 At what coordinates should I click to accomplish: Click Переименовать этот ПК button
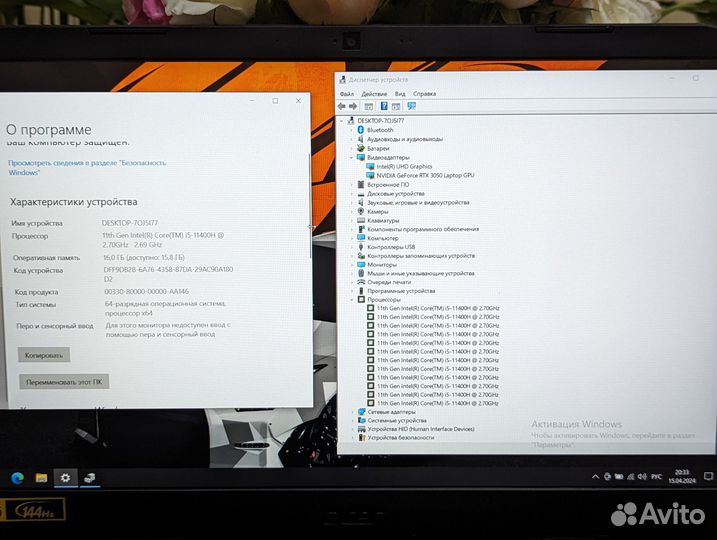(64, 382)
